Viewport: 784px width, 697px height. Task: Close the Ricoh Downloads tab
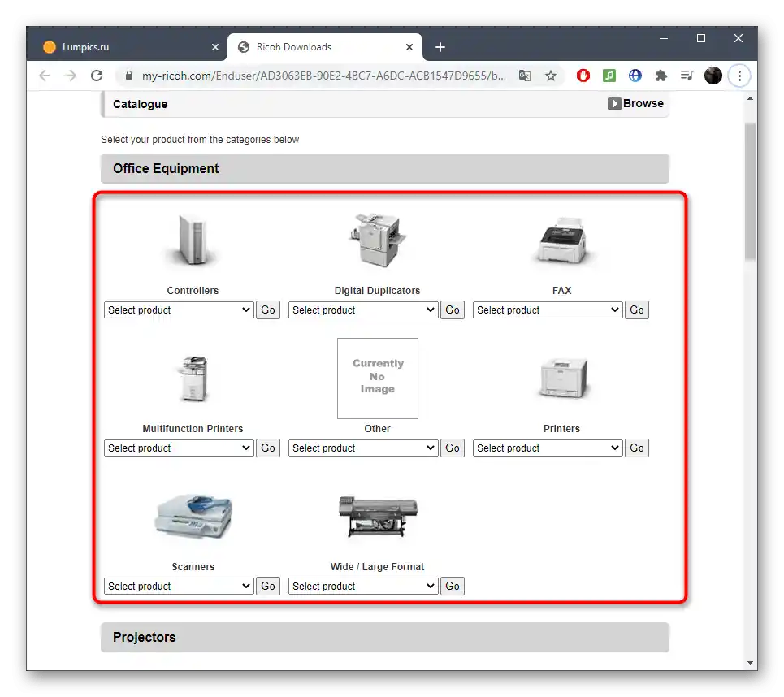click(x=409, y=47)
